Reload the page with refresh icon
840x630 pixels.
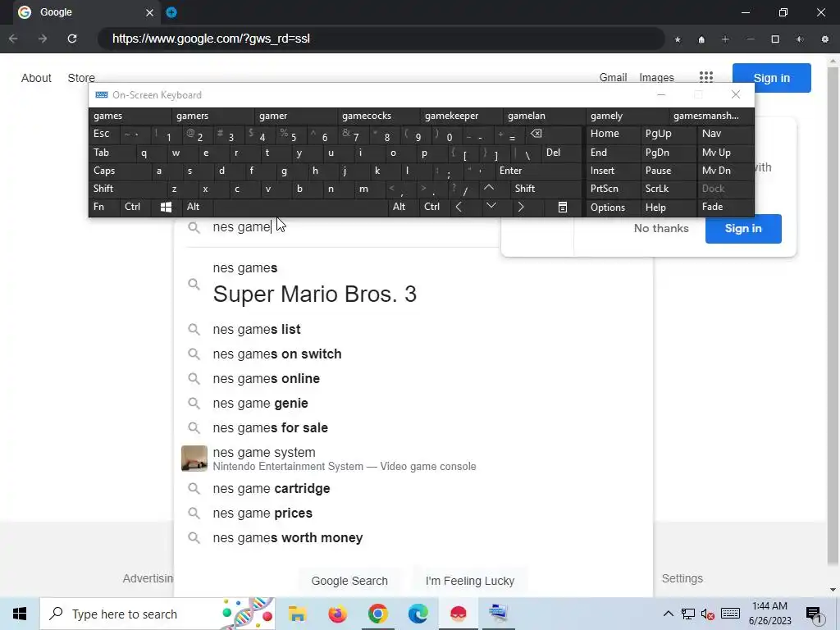(x=72, y=39)
